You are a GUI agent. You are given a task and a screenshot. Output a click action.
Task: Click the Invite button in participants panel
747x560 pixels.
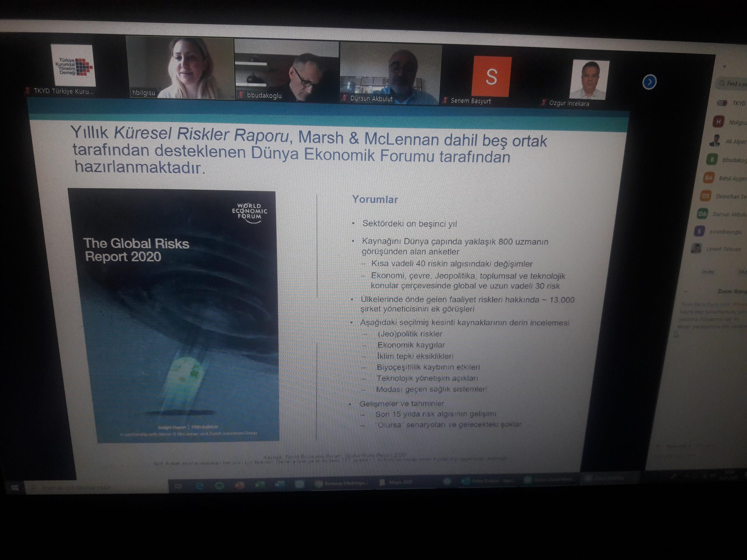[x=708, y=272]
